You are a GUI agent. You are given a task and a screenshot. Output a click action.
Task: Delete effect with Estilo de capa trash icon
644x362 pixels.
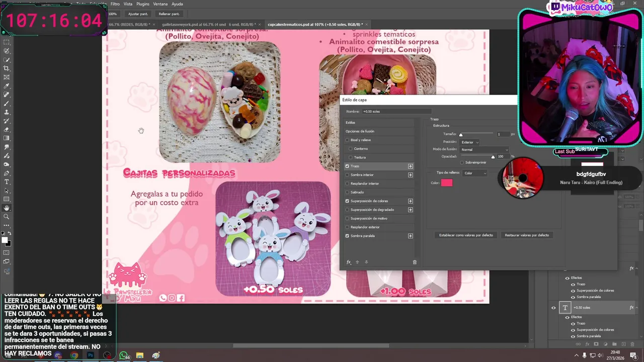[x=415, y=262]
